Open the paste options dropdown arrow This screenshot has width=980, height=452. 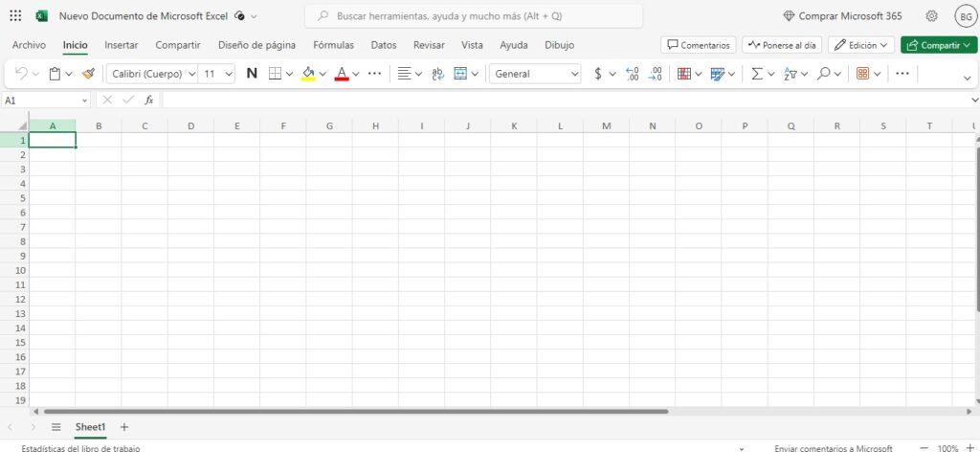pos(69,74)
